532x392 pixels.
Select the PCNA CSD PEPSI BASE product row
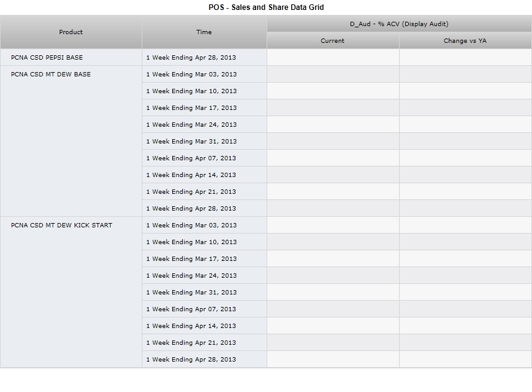click(71, 57)
